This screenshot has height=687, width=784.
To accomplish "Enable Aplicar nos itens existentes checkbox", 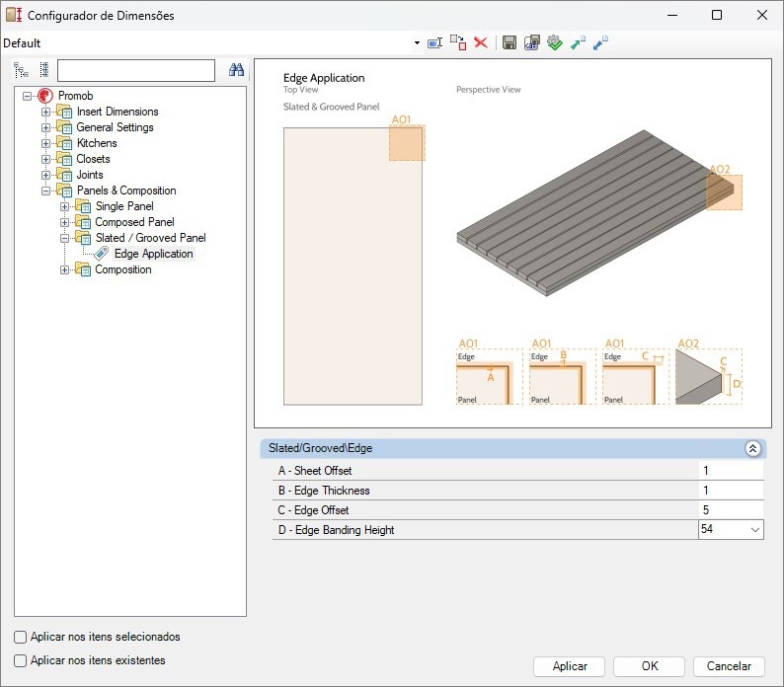I will coord(20,660).
